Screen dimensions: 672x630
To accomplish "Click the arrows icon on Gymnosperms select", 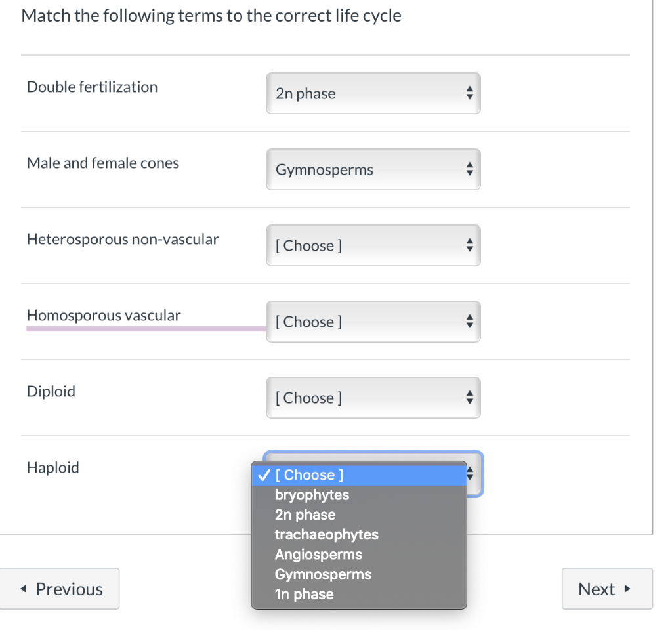I will tap(469, 170).
